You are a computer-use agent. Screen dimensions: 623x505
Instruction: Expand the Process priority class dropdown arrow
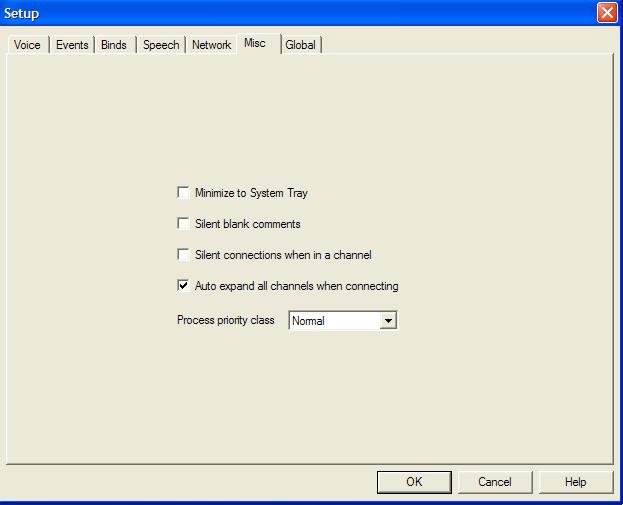pyautogui.click(x=389, y=321)
